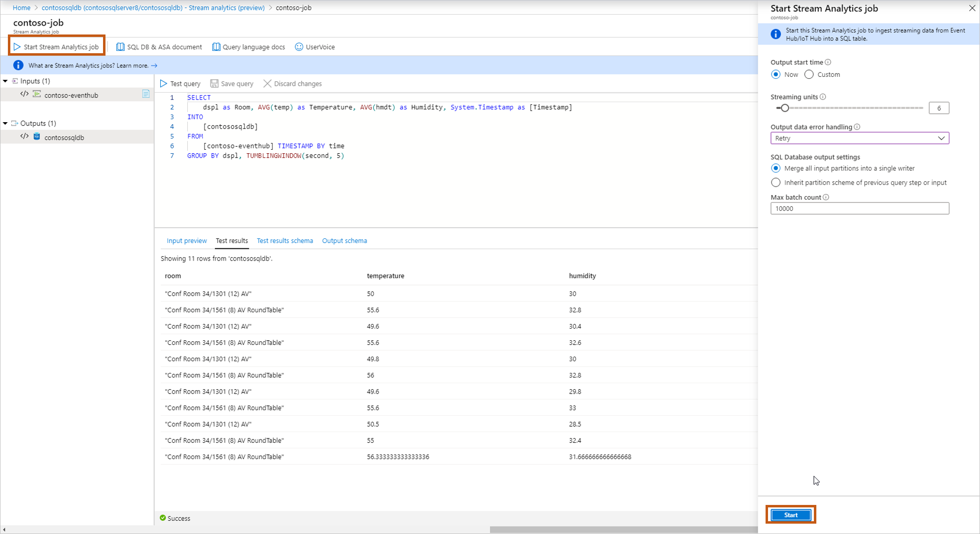
Task: Collapse the Inputs tree section
Action: tap(5, 81)
